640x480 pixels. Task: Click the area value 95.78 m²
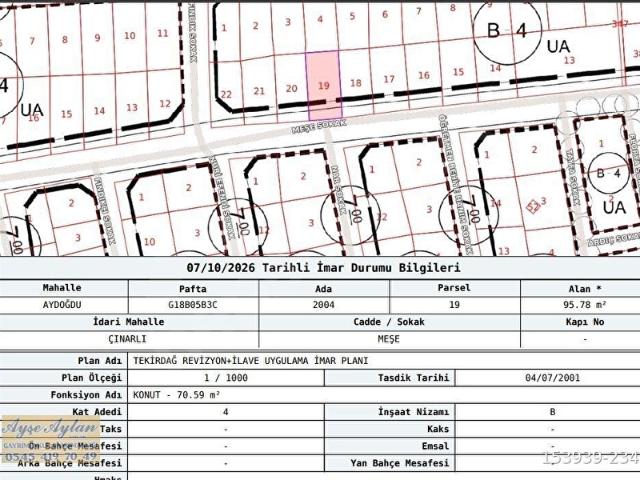(584, 305)
